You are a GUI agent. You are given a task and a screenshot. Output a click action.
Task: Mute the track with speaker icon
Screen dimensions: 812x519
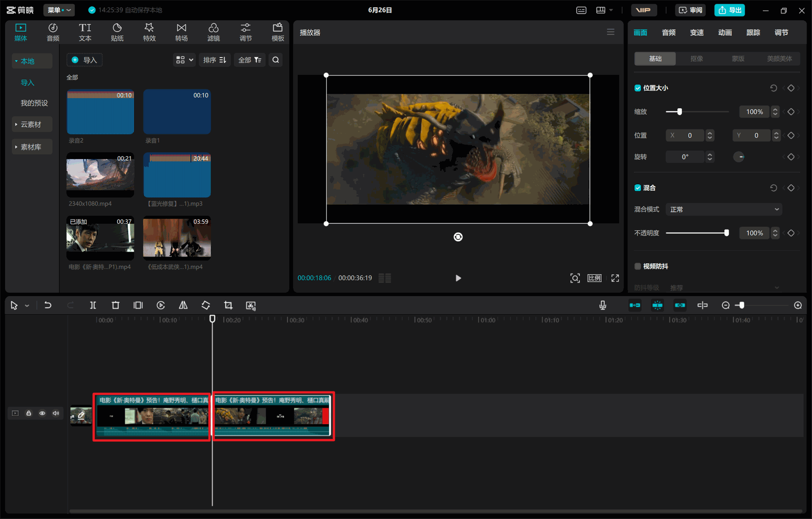56,413
